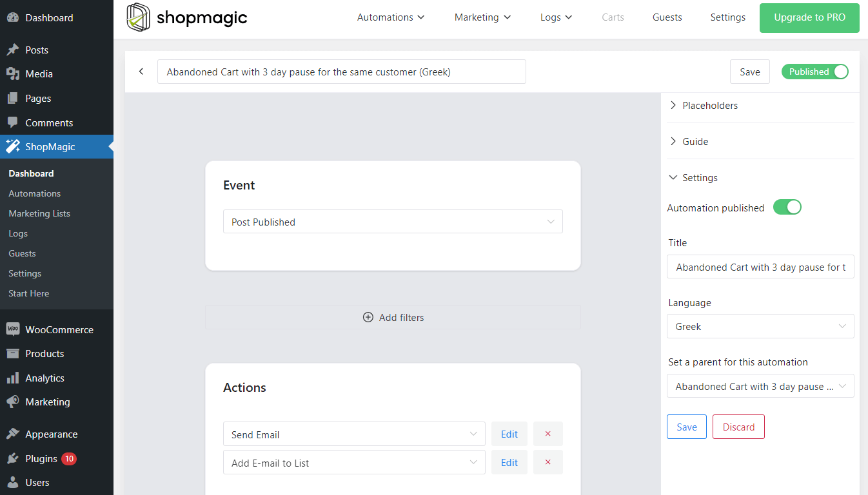Click the Products box icon

(13, 354)
